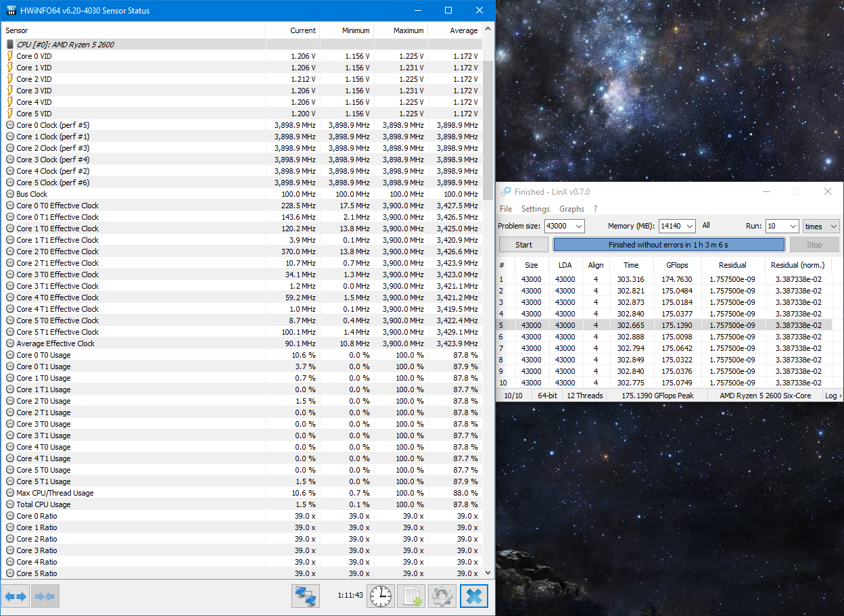Click the CPU chip icon beside AMD Ryzen 5 2600
The width and height of the screenshot is (844, 616).
10,45
